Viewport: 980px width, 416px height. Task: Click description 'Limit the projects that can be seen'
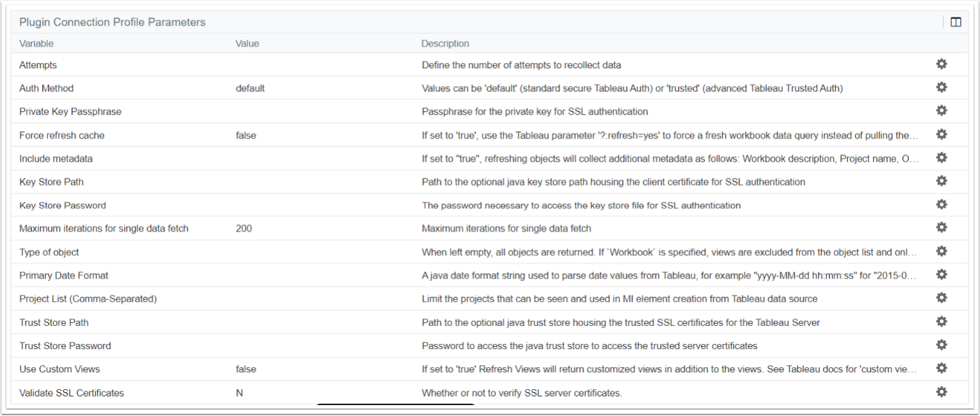[619, 299]
